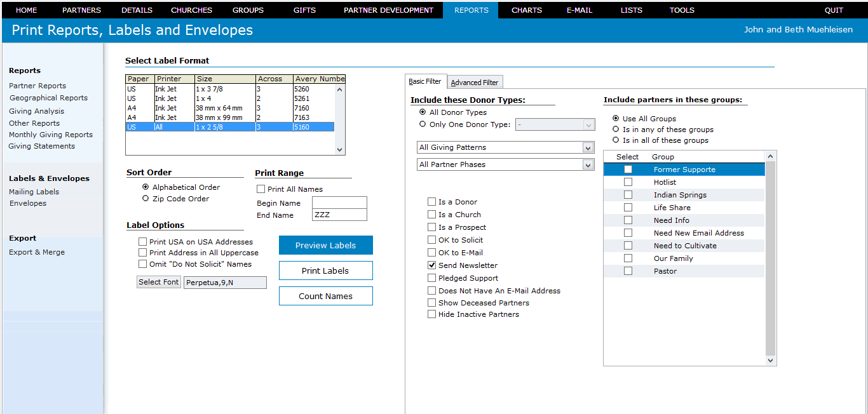Enable Print Address in All Uppercase
Image resolution: width=868 pixels, height=414 pixels.
[142, 253]
